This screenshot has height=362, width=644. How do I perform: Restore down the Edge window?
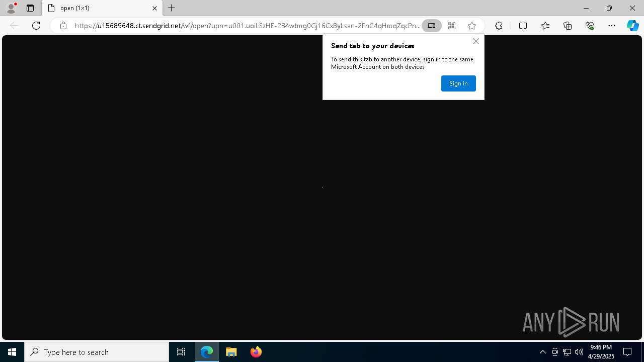click(x=609, y=8)
